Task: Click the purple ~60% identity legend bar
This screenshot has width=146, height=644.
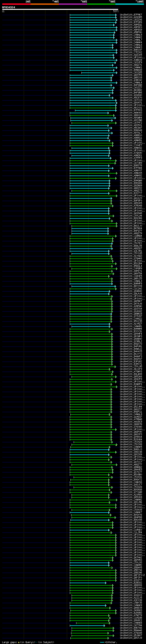Action: pos(73,4)
